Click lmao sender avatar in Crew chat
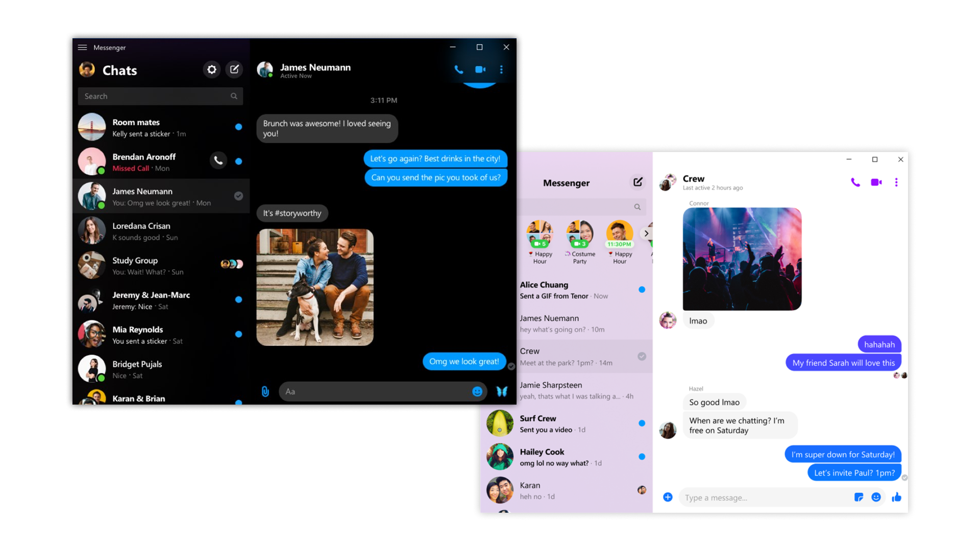The width and height of the screenshot is (980, 551). coord(668,320)
